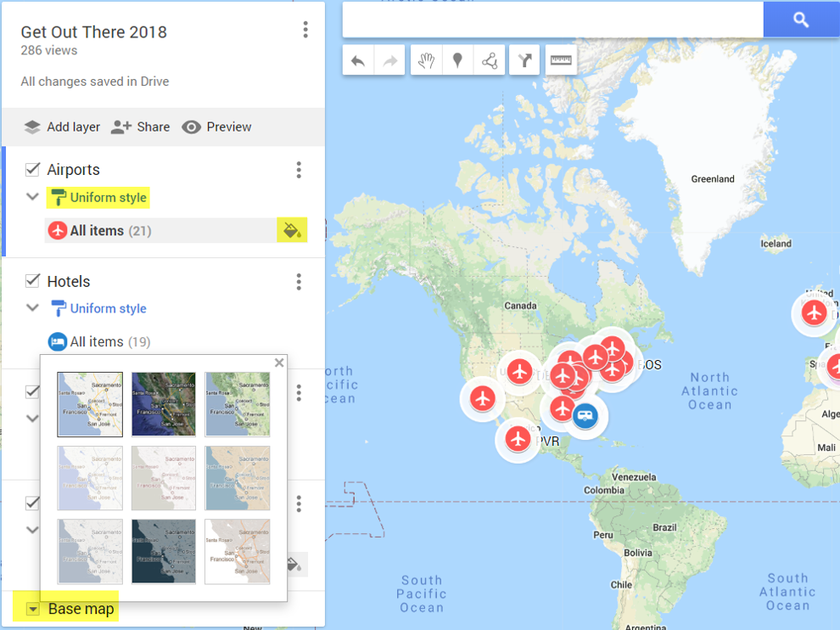
Task: Click the Airports layer name
Action: pyautogui.click(x=73, y=170)
